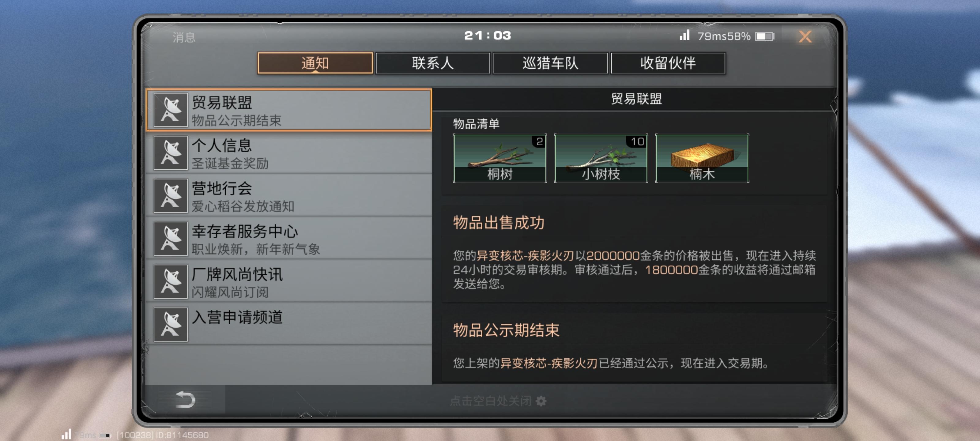Select the 收留伙伴 tab

(x=668, y=63)
